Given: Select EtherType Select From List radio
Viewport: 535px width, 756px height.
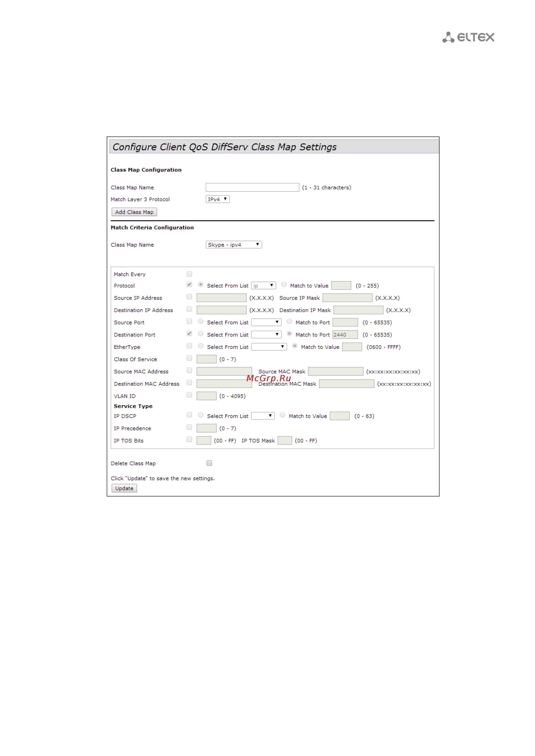Looking at the screenshot, I should 201,346.
